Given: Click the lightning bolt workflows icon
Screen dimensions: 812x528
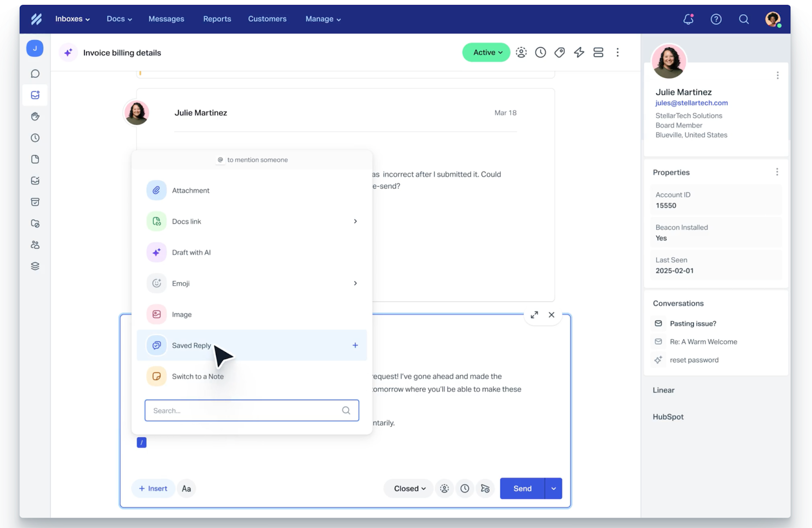Looking at the screenshot, I should coord(579,52).
